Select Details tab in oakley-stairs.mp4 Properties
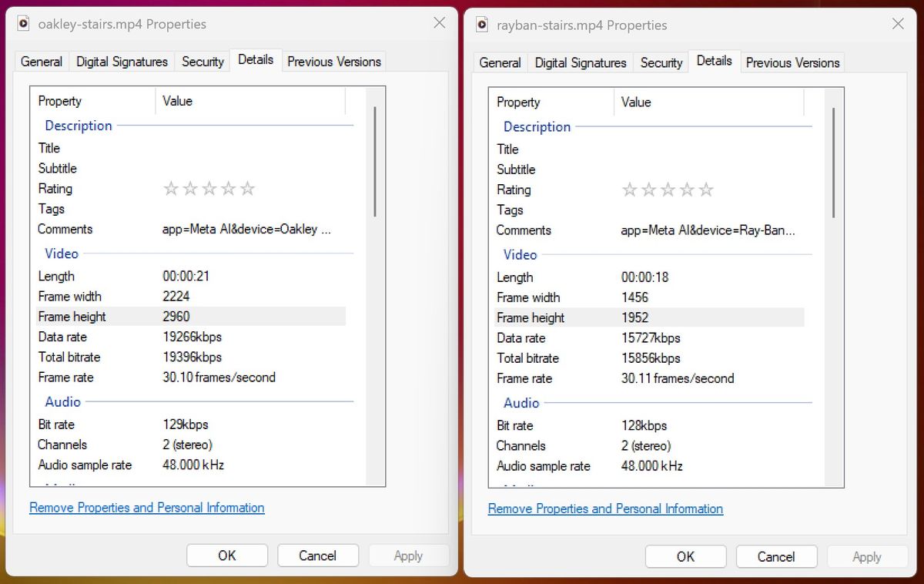The height and width of the screenshot is (584, 924). tap(256, 59)
